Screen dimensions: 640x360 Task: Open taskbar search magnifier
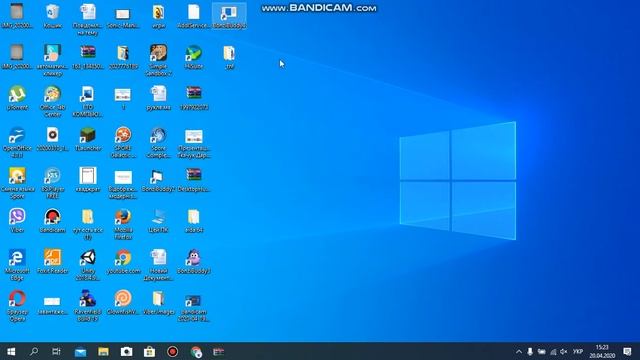coord(34,351)
